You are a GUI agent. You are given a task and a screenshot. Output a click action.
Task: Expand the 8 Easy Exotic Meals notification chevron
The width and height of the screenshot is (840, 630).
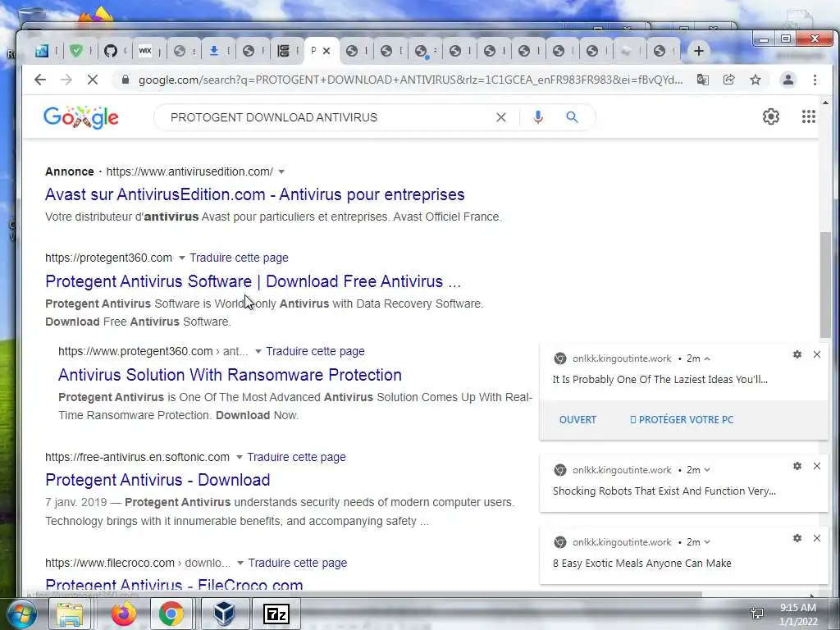(707, 542)
